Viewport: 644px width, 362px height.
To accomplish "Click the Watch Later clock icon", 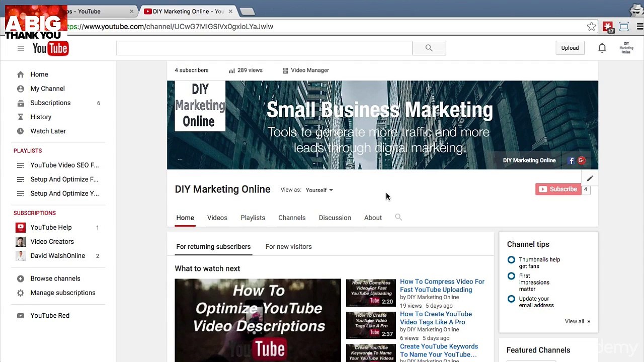I will coord(21,131).
